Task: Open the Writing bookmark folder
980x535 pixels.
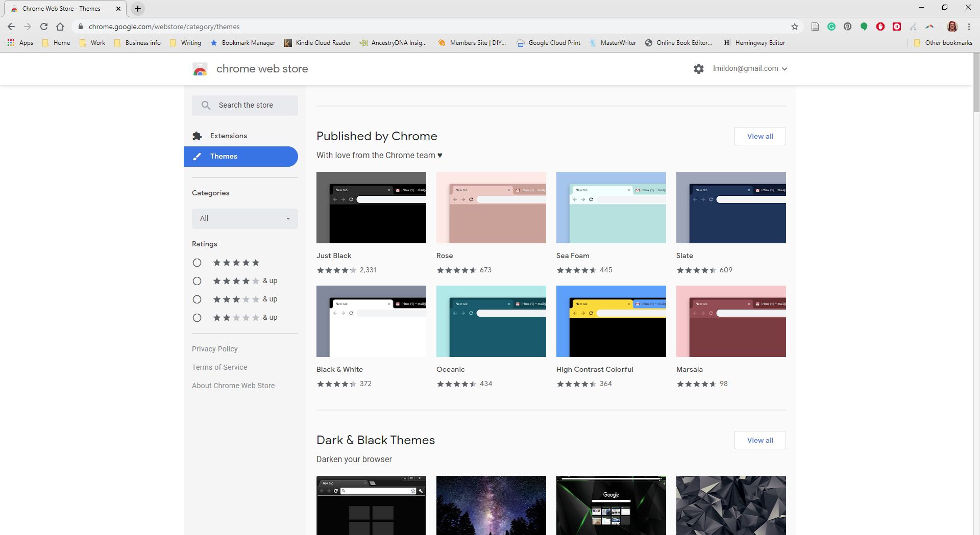Action: pyautogui.click(x=185, y=43)
